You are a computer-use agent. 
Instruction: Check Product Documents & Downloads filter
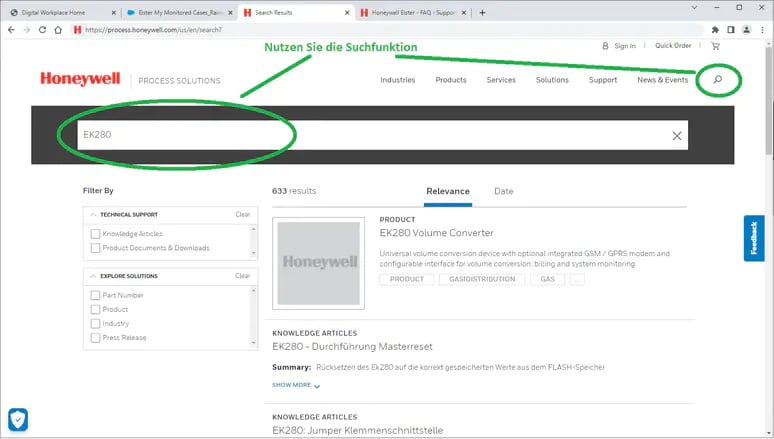pos(95,248)
